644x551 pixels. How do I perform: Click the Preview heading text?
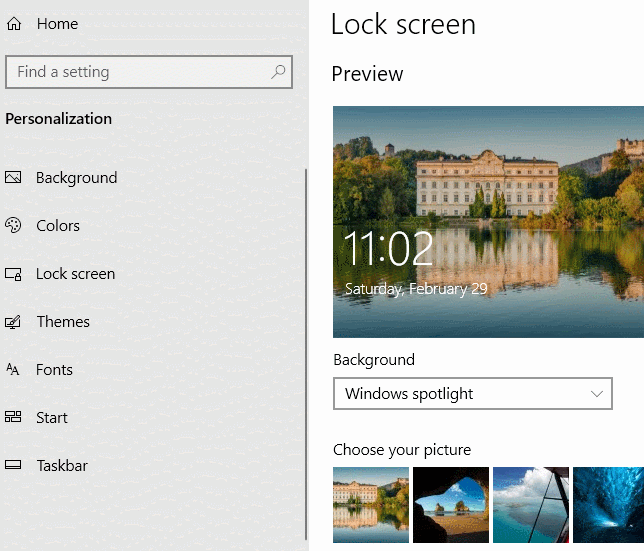[x=367, y=74]
